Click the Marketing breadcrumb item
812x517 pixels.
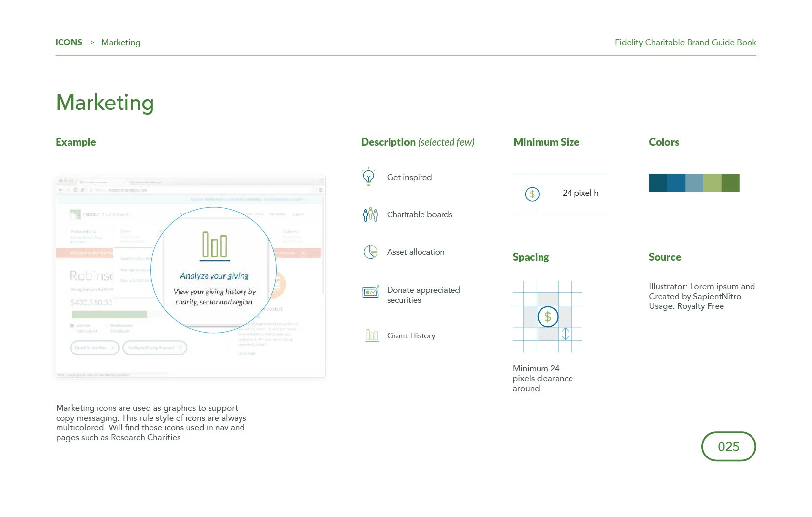121,42
